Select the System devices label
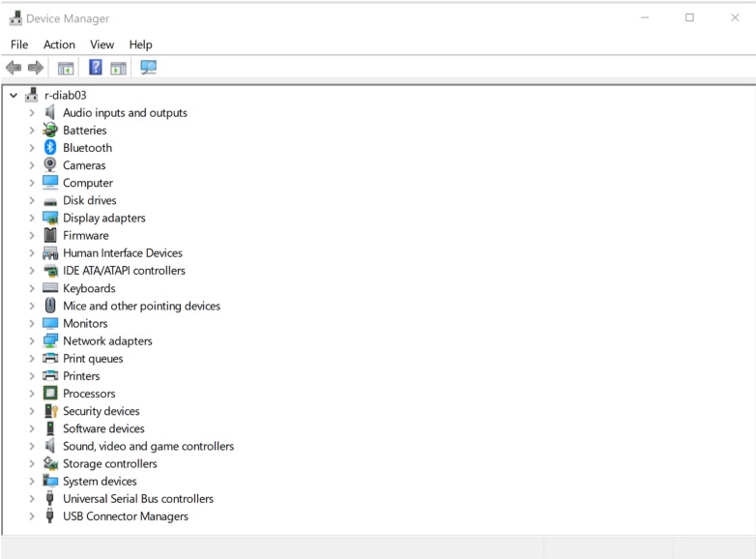The height and width of the screenshot is (559, 756). [x=100, y=482]
